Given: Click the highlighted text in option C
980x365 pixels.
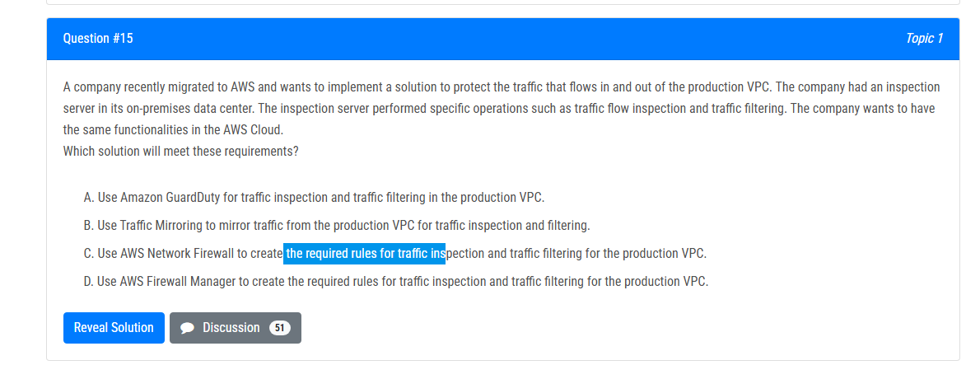Looking at the screenshot, I should 364,254.
